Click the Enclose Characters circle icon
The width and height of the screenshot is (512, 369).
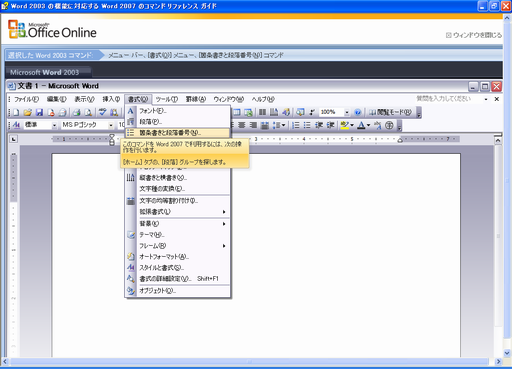(x=389, y=125)
